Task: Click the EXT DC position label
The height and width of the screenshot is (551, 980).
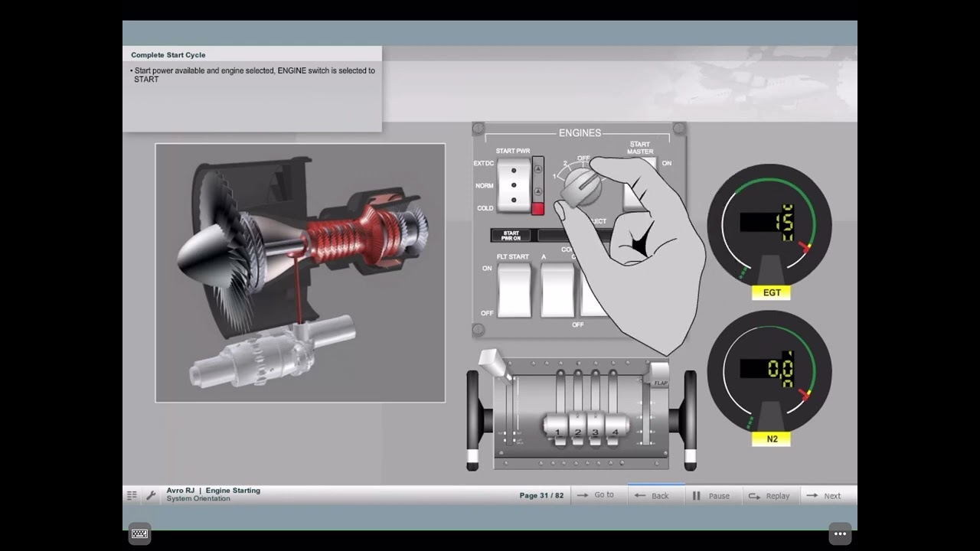Action: coord(484,163)
